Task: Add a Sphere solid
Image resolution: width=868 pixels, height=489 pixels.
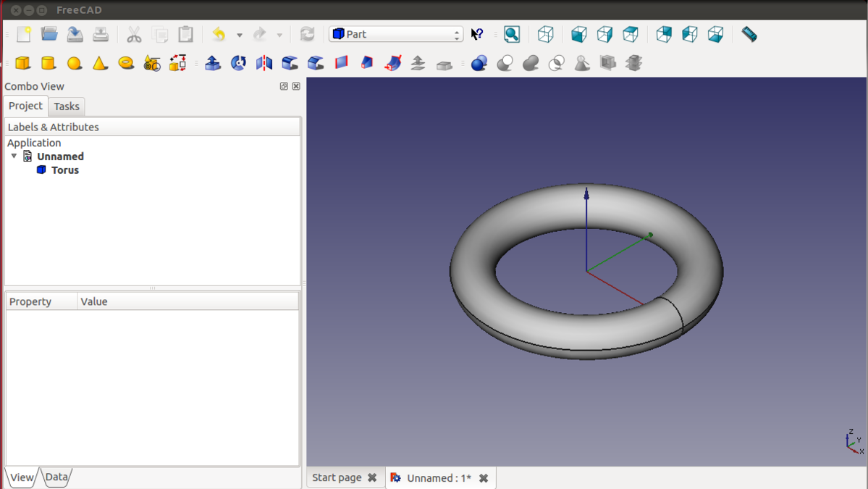Action: coord(75,64)
